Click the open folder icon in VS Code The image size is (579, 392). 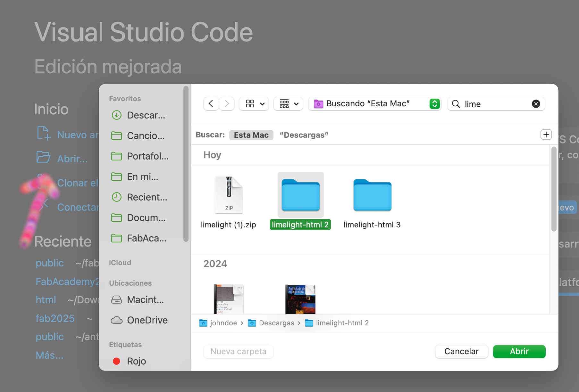tap(43, 157)
